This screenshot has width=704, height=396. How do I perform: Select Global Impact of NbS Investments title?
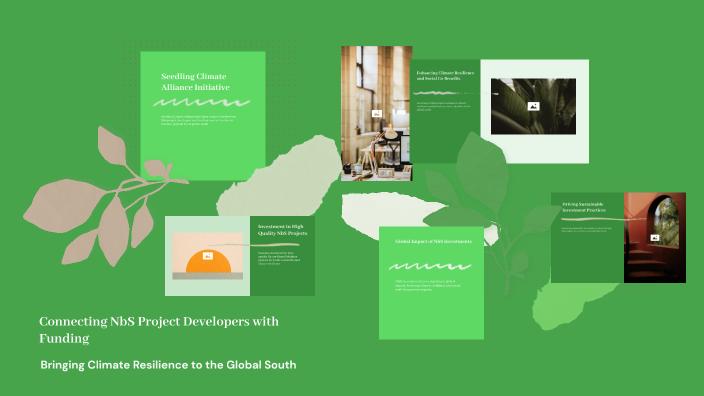point(433,241)
